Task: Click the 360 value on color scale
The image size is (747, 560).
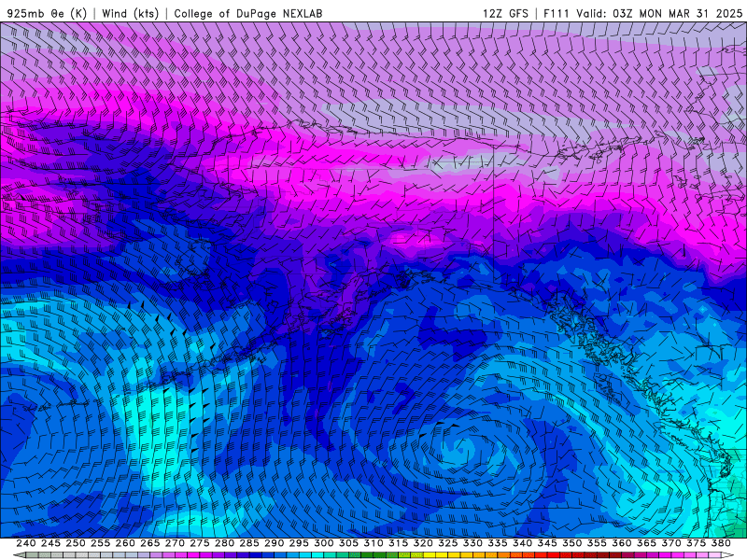Action: 622,543
